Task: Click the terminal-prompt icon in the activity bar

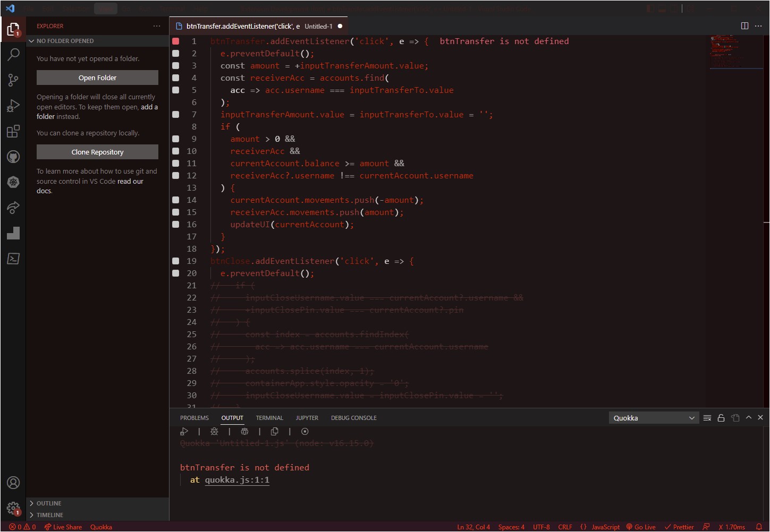Action: click(x=13, y=259)
